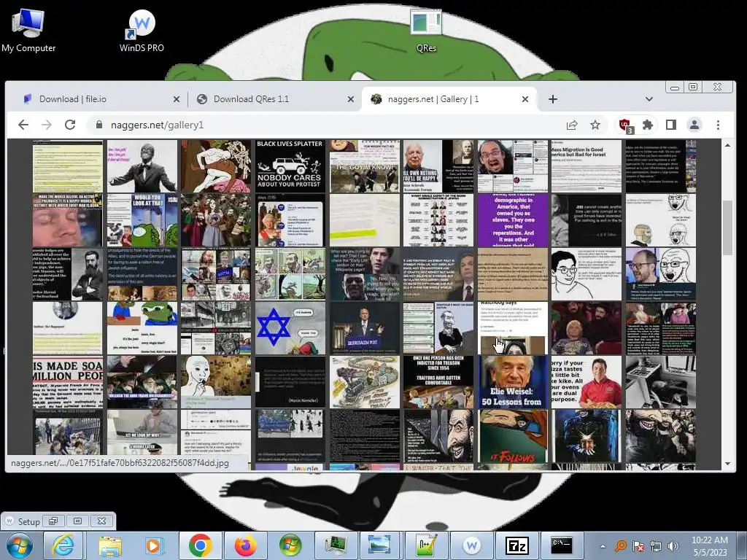Open Chrome's three-dot menu

tap(718, 125)
